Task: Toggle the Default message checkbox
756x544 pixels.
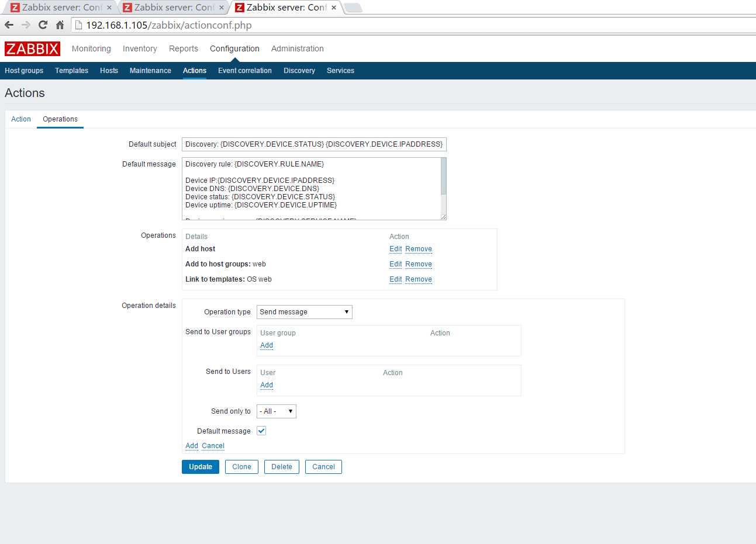Action: 261,431
